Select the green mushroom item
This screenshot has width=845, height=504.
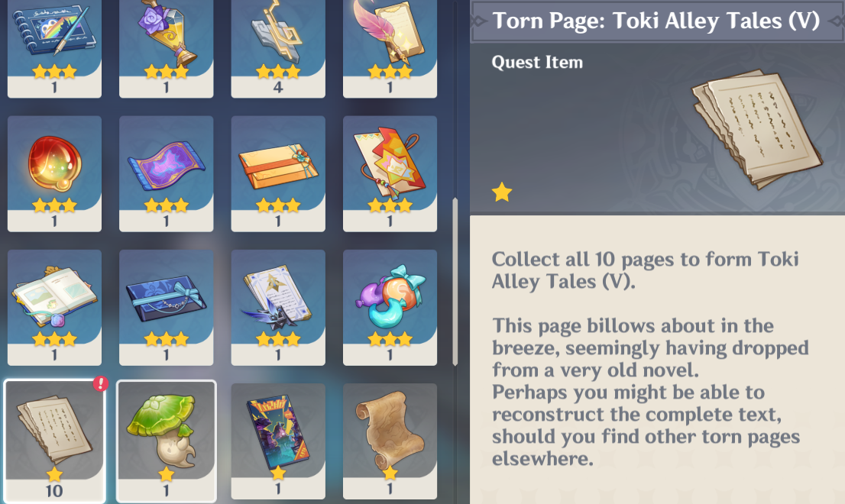coord(166,441)
